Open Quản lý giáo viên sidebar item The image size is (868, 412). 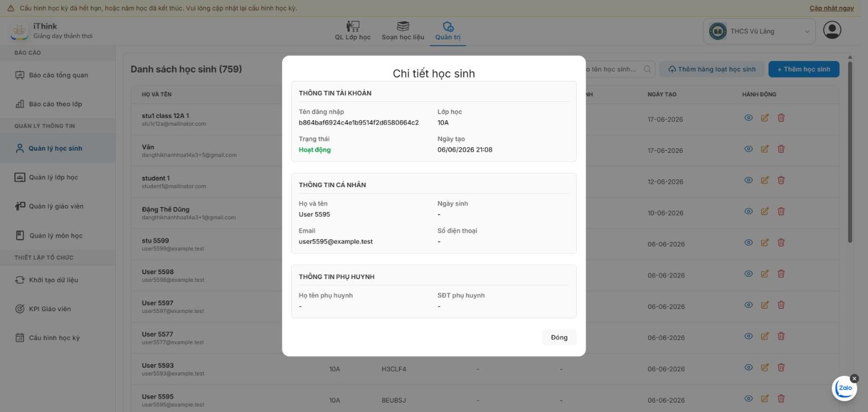[58, 207]
